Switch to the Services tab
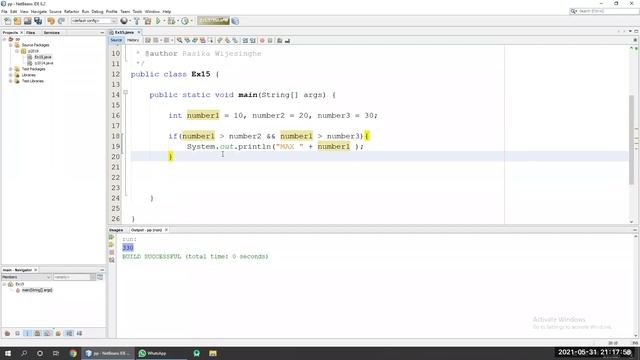640x360 pixels. (51, 33)
